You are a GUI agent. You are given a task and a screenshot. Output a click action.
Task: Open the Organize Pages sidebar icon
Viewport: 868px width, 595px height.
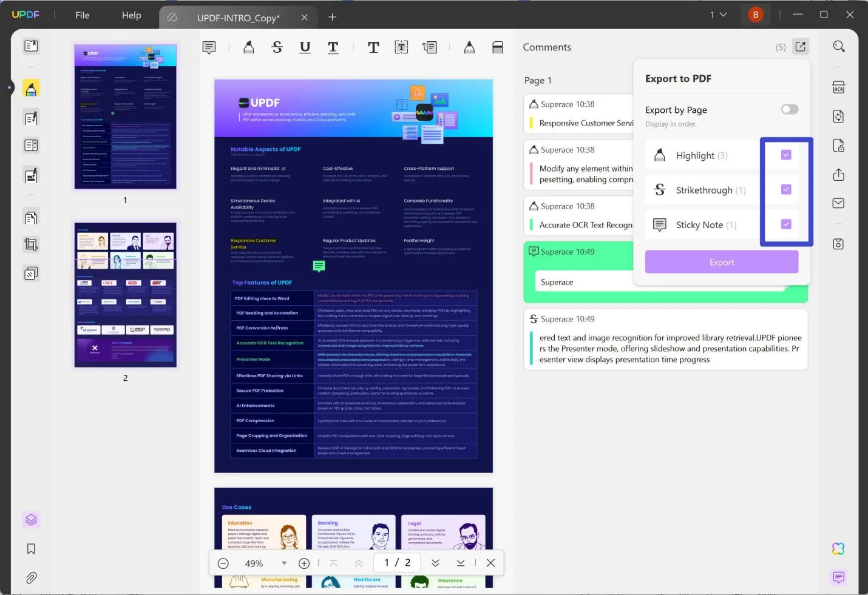[x=31, y=217]
